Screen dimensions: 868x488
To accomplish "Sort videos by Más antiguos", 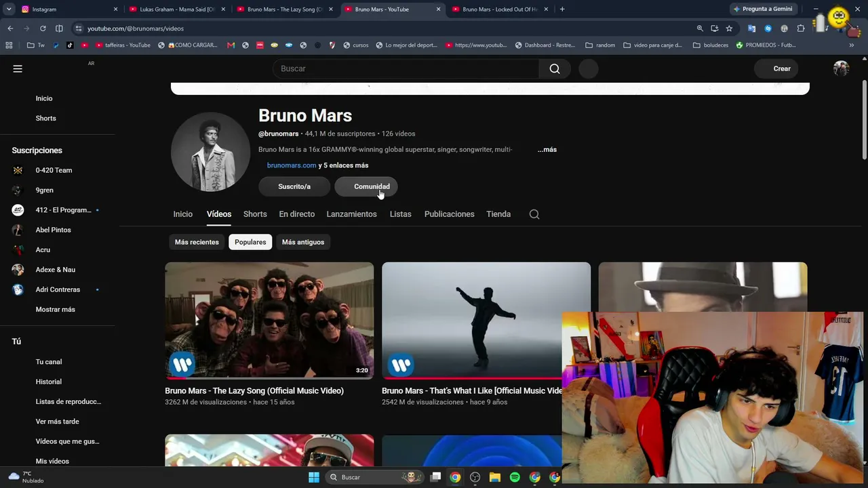I will [x=303, y=242].
